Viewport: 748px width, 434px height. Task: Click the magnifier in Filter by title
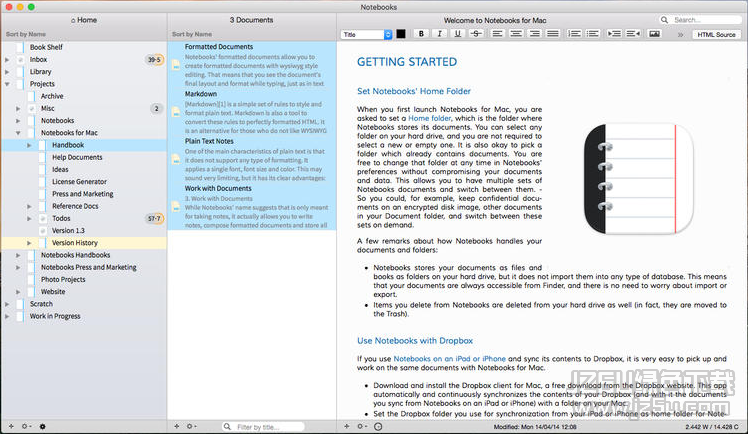click(x=228, y=426)
